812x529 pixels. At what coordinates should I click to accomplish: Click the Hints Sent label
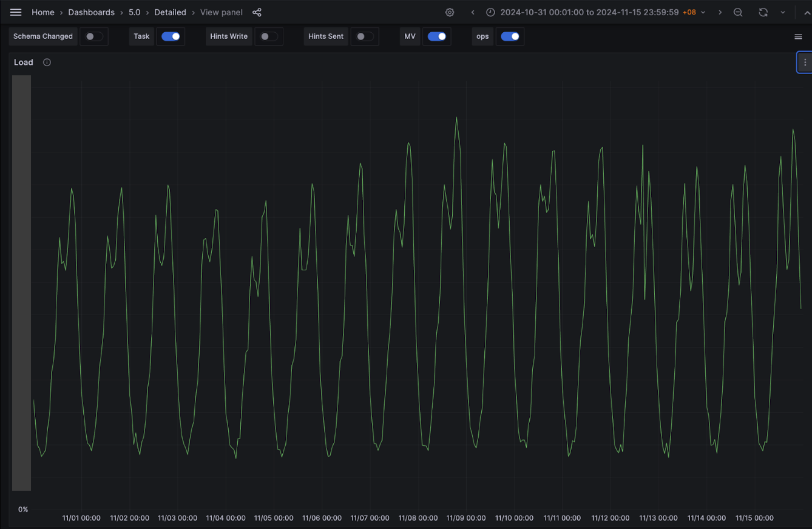point(326,36)
